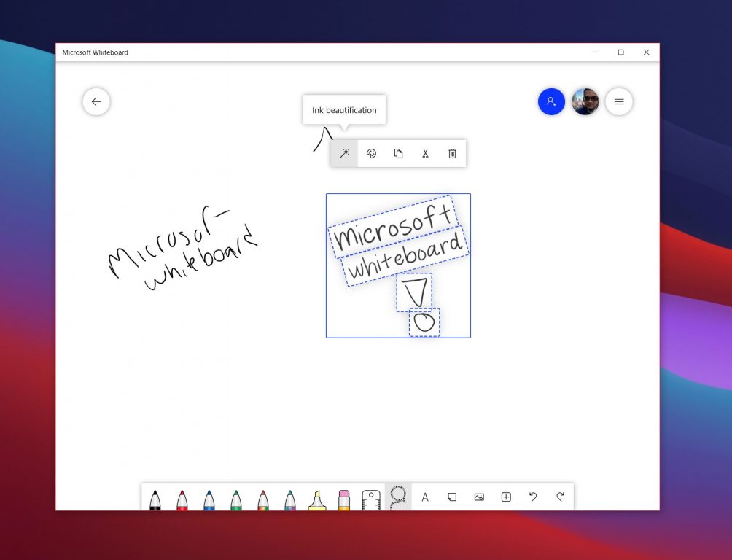Select the rainbow pen
732x560 pixels.
coord(262,499)
